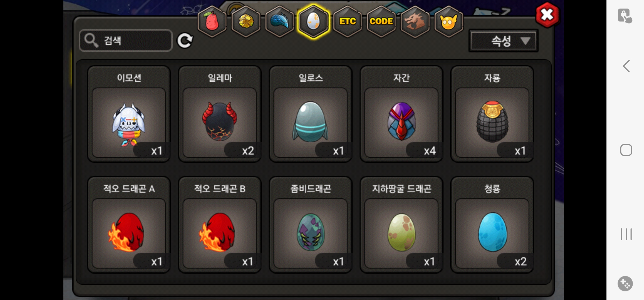Tap the Android back arrow
The image size is (644, 300).
[626, 66]
